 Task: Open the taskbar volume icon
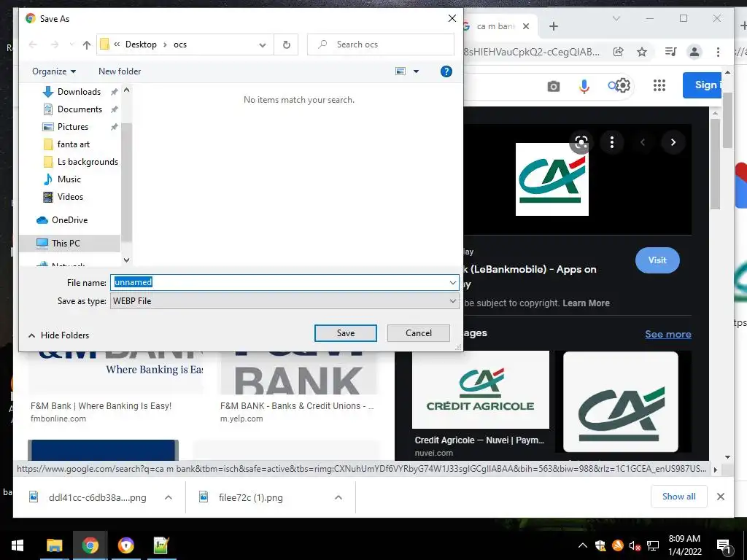coord(635,545)
